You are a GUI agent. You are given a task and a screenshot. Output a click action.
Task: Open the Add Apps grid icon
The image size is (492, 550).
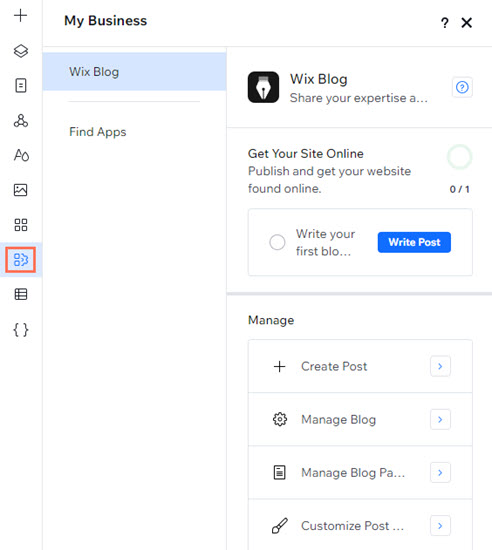21,225
